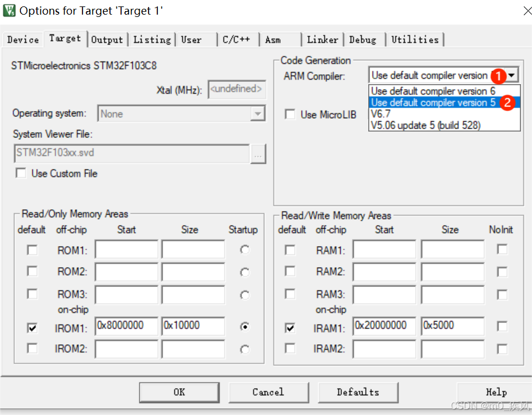Image resolution: width=532 pixels, height=415 pixels.
Task: Click the IRAM2 Size input field
Action: tap(452, 349)
